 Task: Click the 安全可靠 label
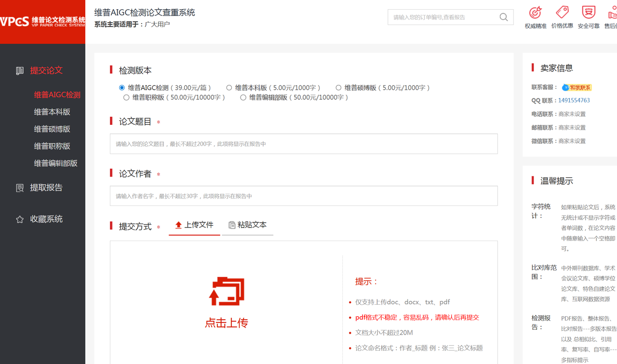point(589,26)
